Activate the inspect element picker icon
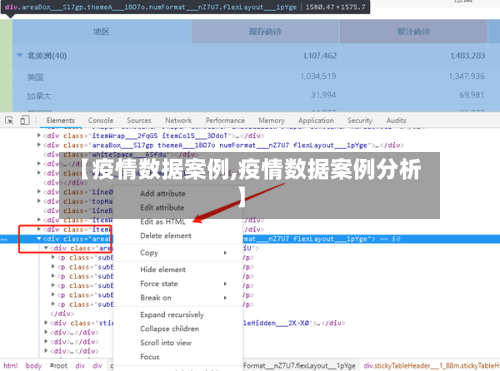Image resolution: width=500 pixels, height=371 pixels. pyautogui.click(x=9, y=120)
